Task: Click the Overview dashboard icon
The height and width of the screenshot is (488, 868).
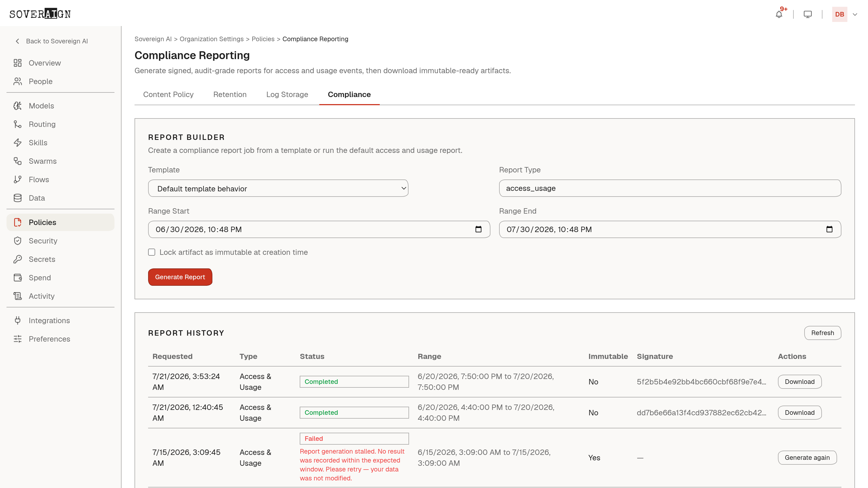Action: 18,63
